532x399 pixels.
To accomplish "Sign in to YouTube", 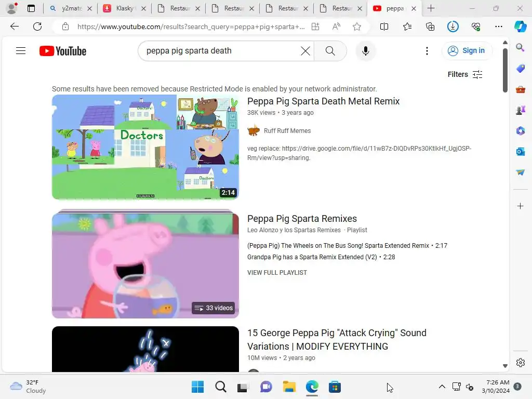I will coord(467,50).
